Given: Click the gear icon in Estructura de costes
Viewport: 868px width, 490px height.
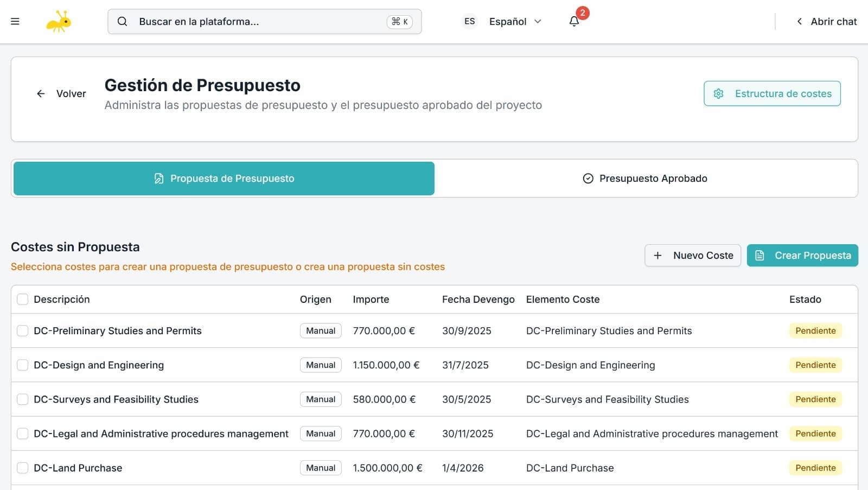Looking at the screenshot, I should coord(719,94).
